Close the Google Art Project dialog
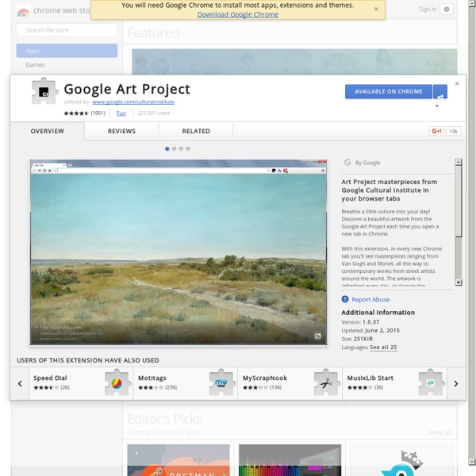This screenshot has width=476, height=476. 457,83
